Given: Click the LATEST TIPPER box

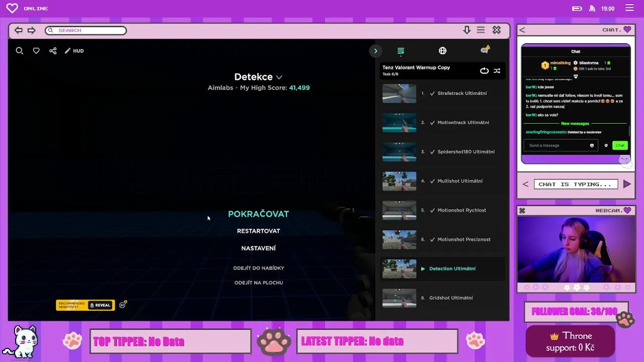Looking at the screenshot, I should 377,341.
